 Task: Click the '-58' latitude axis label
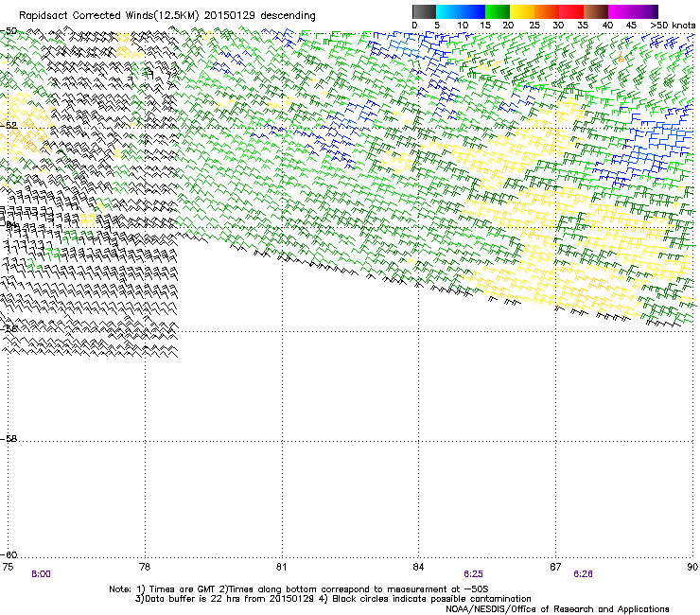pyautogui.click(x=9, y=439)
